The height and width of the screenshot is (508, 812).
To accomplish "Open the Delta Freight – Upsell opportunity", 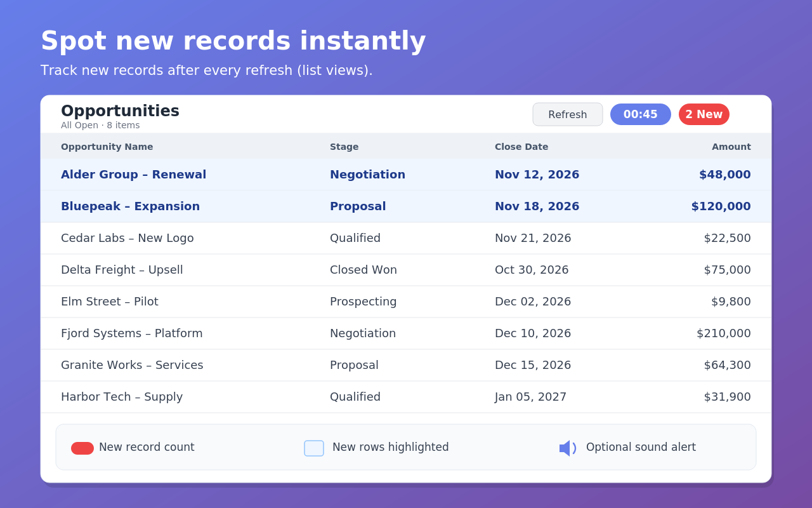I will (122, 270).
